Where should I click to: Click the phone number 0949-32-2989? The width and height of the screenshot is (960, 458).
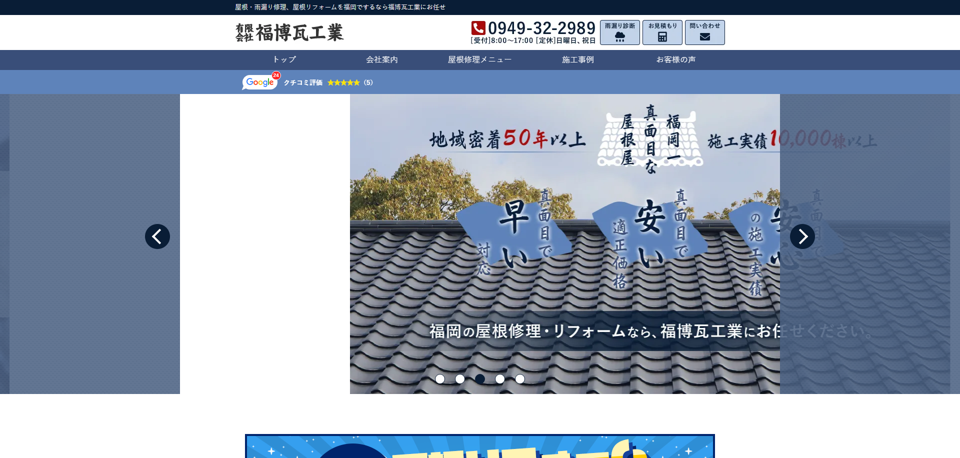coord(541,28)
